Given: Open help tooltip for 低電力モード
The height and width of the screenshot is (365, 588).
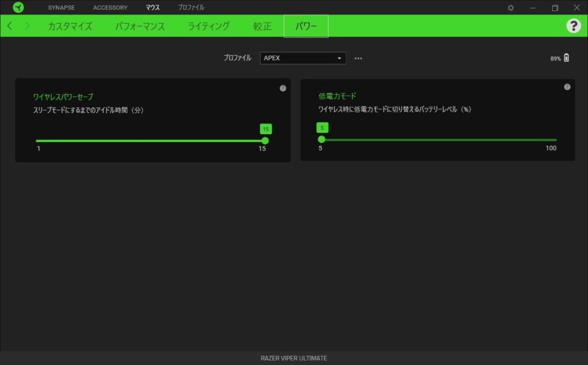Looking at the screenshot, I should [567, 87].
